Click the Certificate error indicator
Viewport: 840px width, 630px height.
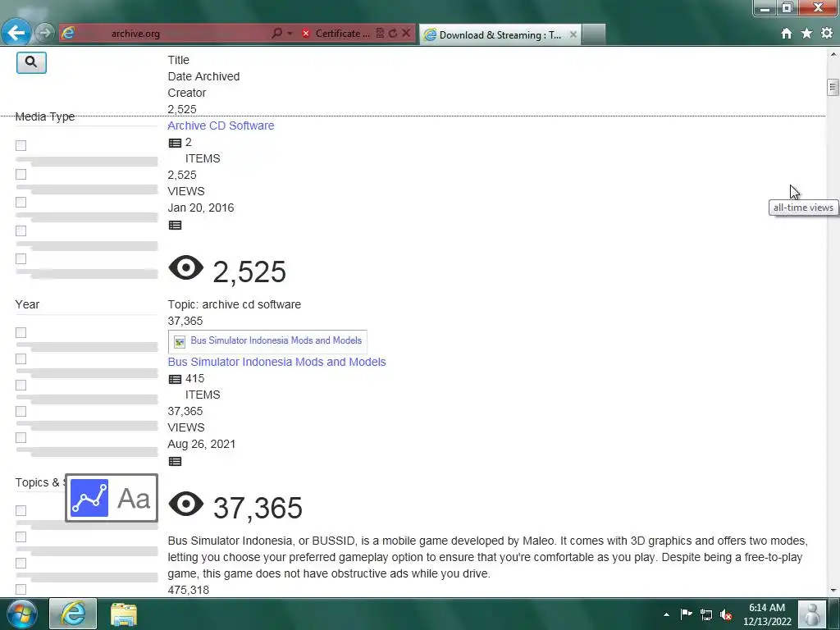coord(336,33)
